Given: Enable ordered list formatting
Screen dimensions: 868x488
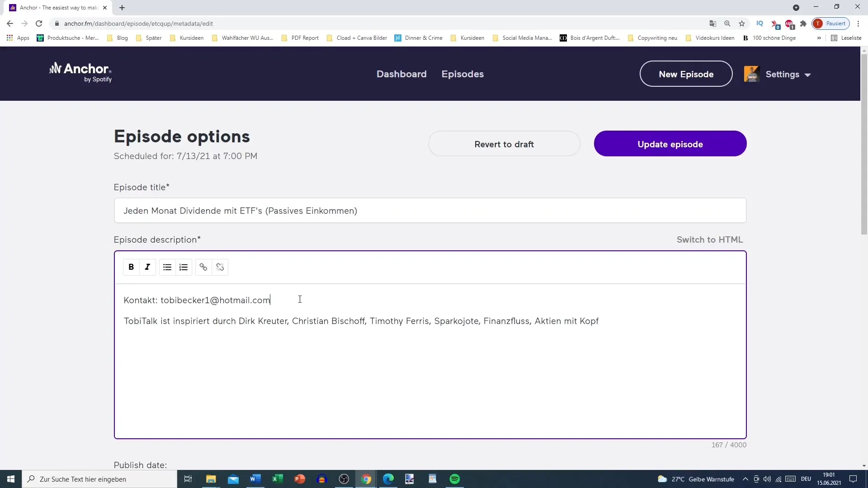Looking at the screenshot, I should 184,267.
